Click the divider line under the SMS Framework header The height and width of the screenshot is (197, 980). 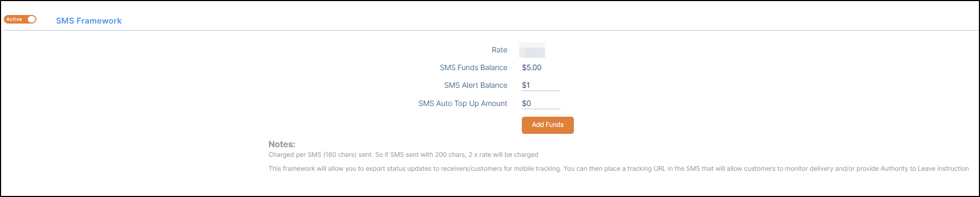[x=491, y=30]
